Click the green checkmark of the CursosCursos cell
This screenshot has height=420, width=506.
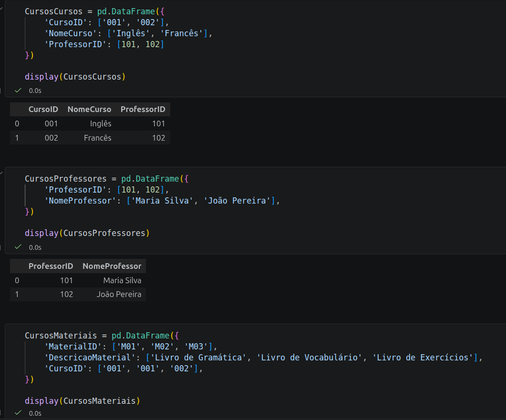18,90
